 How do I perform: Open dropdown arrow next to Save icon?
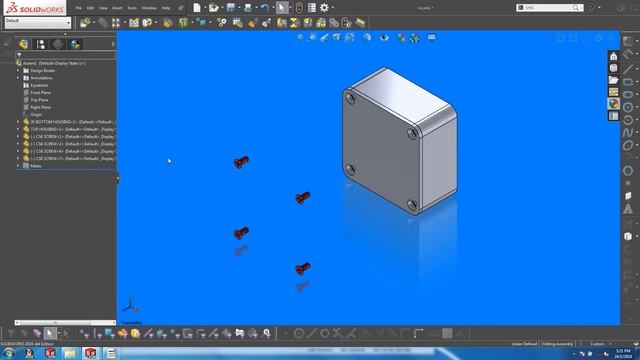(239, 7)
